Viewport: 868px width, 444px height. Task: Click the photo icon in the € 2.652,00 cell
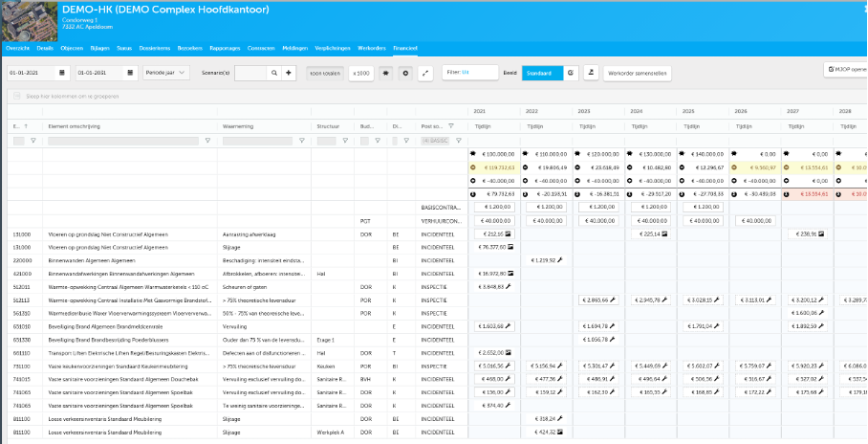point(508,352)
